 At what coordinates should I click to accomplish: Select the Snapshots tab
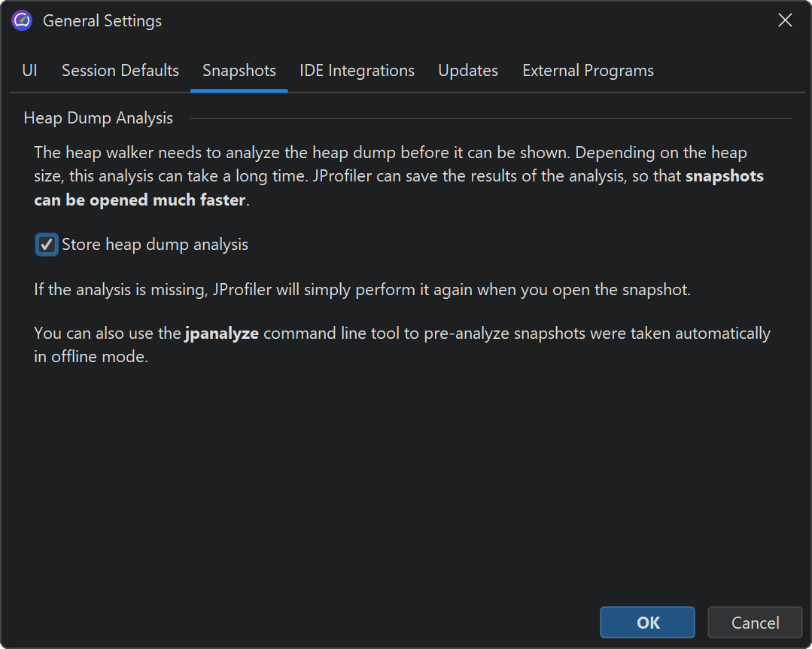239,71
